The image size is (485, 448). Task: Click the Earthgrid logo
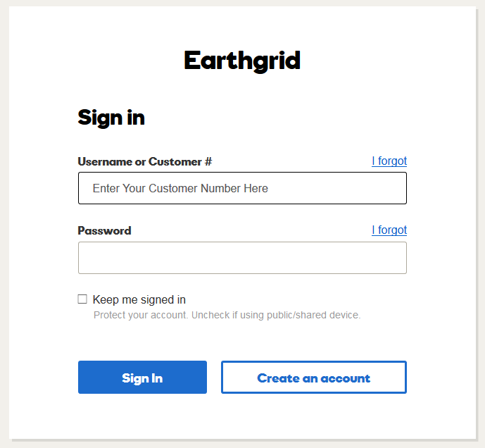coord(242,61)
